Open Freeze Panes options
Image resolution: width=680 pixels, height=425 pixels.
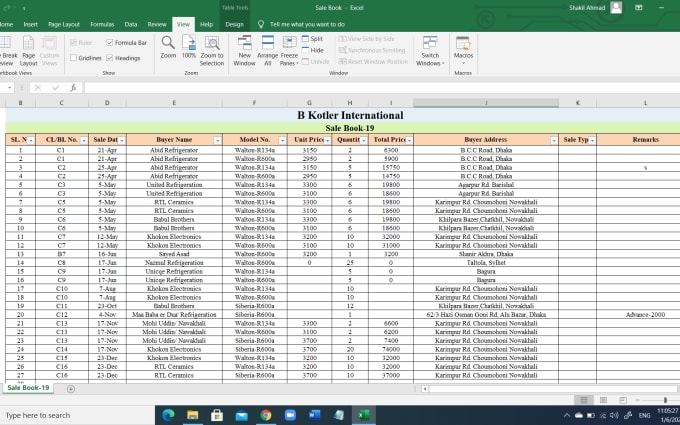(289, 51)
